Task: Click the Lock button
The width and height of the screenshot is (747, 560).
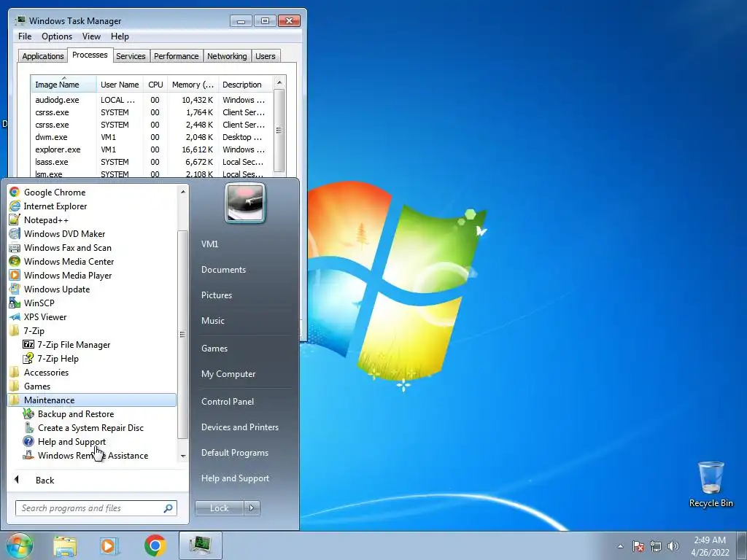Action: point(219,508)
